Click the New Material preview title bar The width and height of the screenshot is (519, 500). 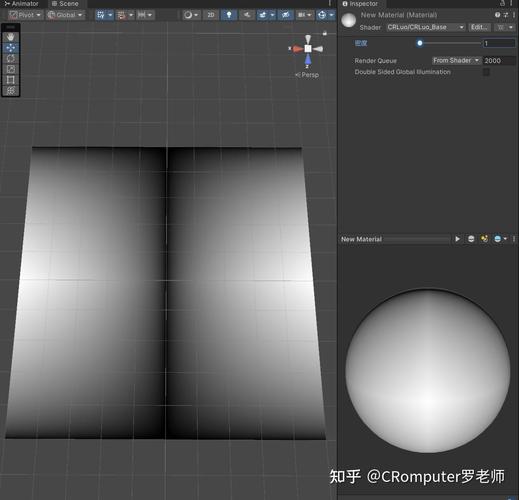[395, 239]
